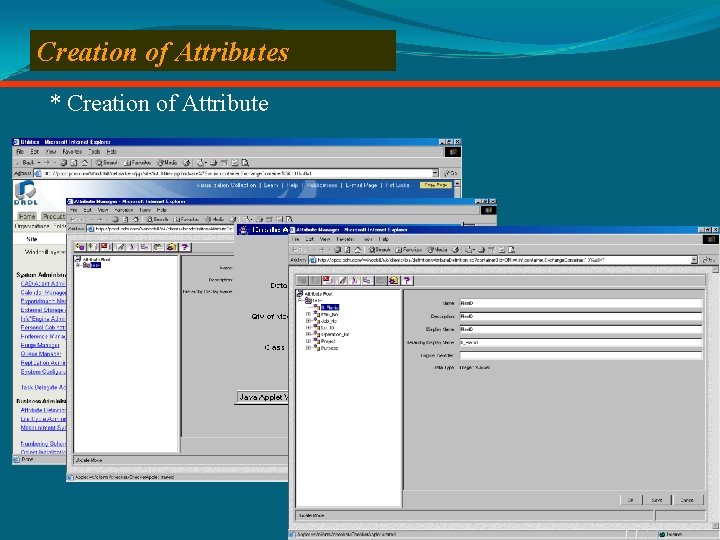Click the folder icon beside the help icon, front window

click(393, 280)
